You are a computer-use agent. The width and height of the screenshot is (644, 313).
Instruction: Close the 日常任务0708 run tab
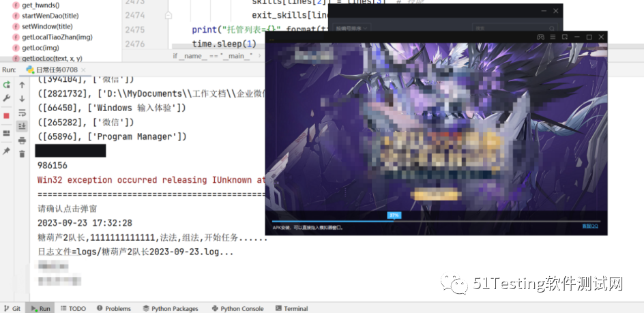83,70
